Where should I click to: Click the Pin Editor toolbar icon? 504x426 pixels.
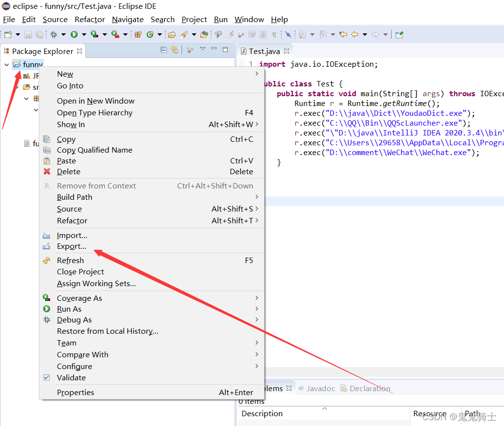(399, 34)
